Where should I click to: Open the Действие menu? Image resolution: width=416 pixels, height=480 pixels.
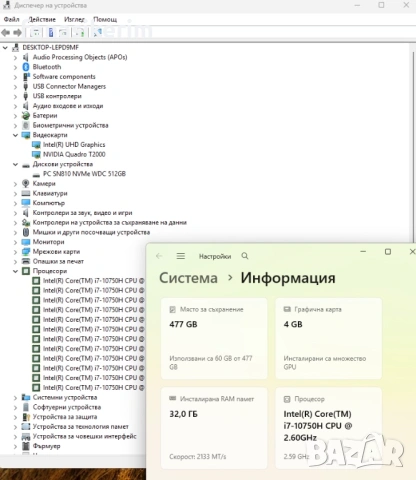(42, 19)
